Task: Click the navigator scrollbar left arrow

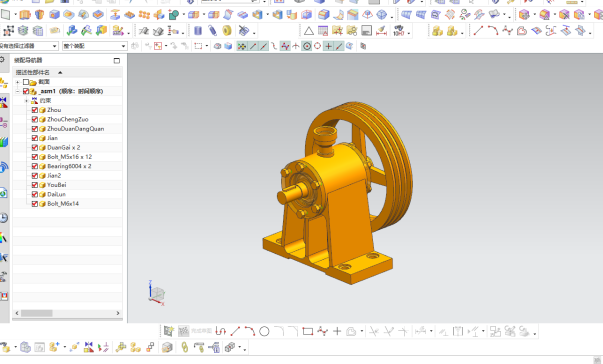Action: tap(17, 313)
